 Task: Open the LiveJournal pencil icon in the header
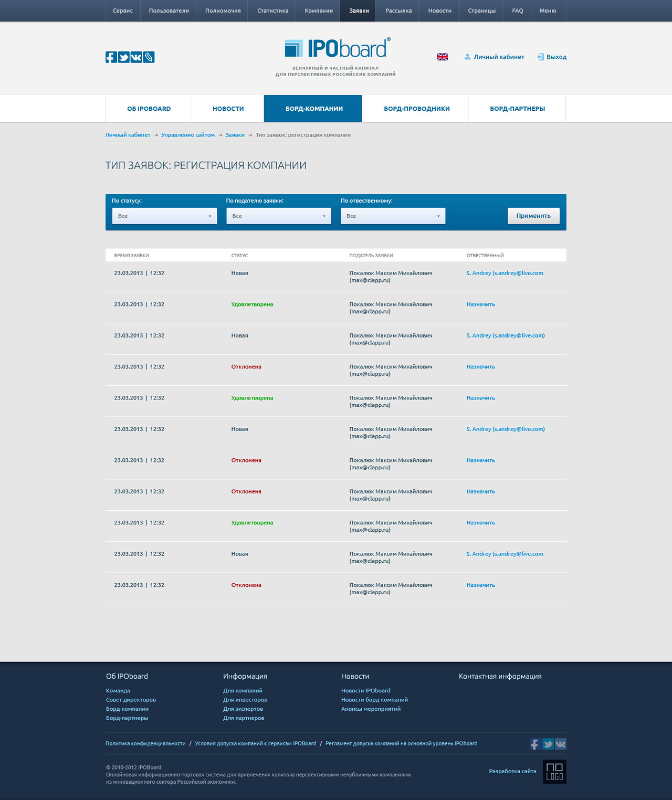click(149, 57)
